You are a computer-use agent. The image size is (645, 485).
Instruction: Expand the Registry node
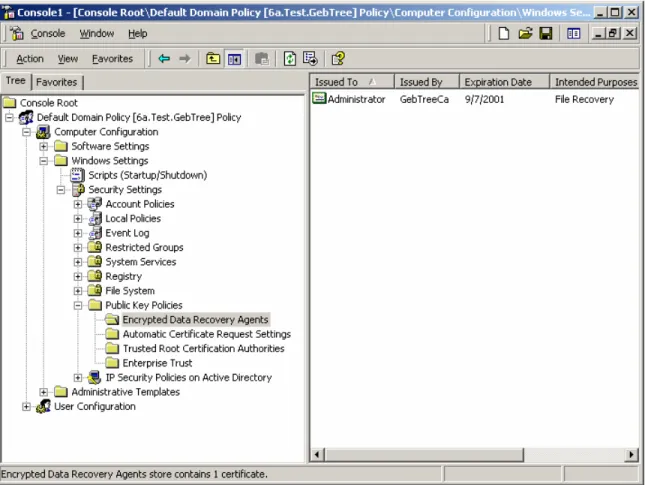click(x=78, y=276)
